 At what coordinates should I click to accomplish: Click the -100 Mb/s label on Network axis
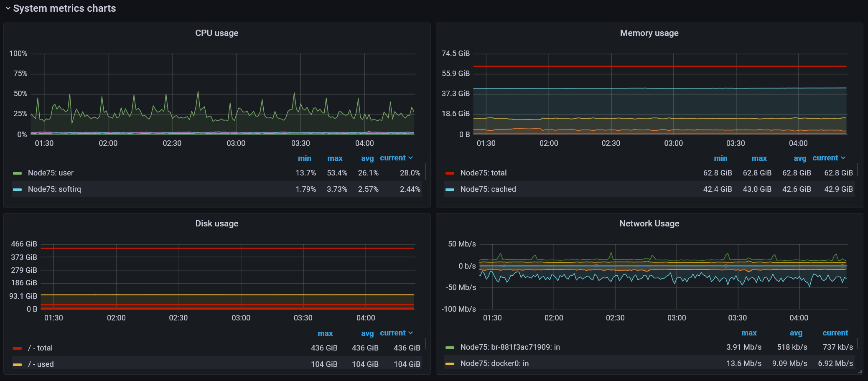(458, 309)
